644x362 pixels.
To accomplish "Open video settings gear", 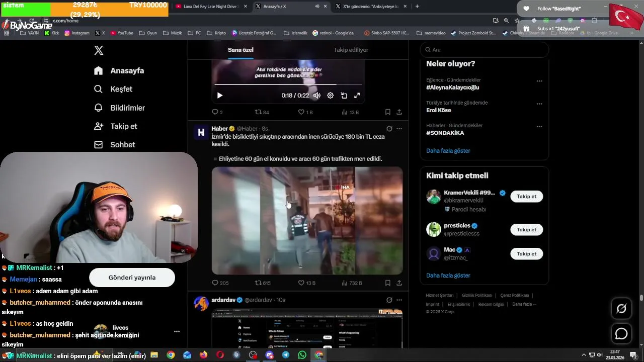I will coord(330,96).
